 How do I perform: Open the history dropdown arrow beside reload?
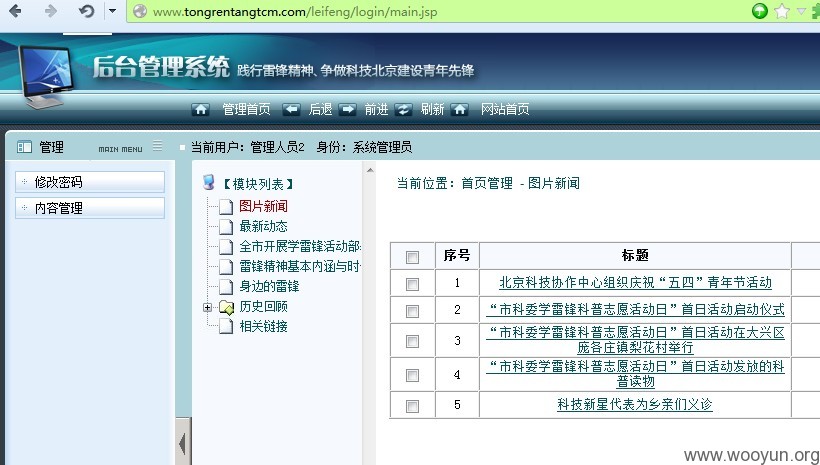click(x=112, y=10)
